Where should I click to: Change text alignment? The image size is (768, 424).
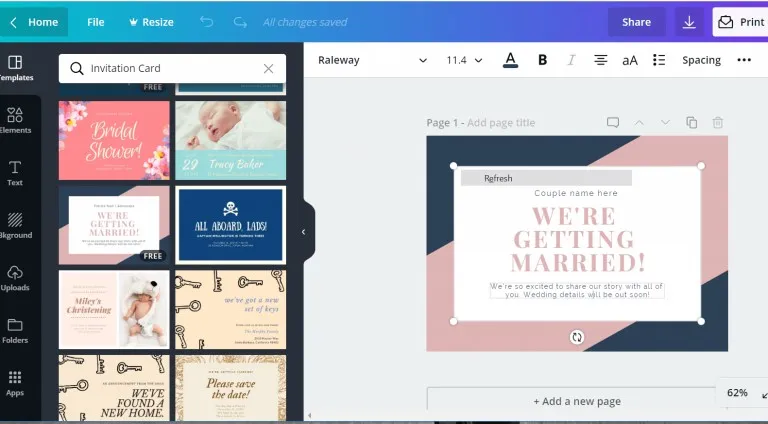pos(600,60)
